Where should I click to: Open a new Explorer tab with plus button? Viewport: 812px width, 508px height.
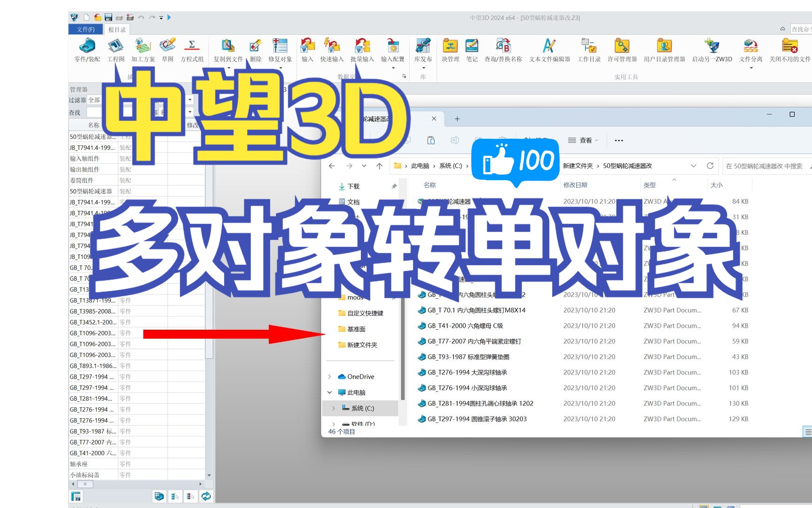tap(457, 119)
